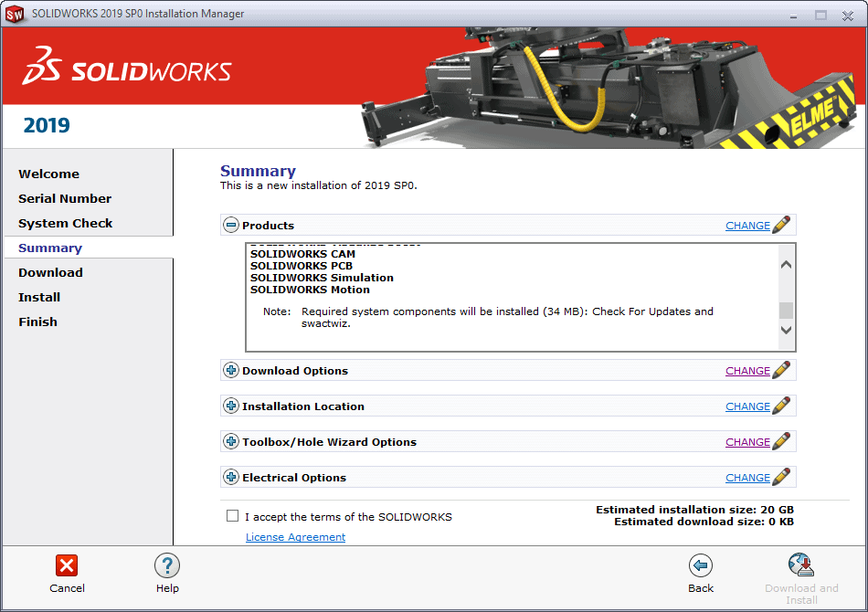868x612 pixels.
Task: Select the Download step in sidebar
Action: coord(50,273)
